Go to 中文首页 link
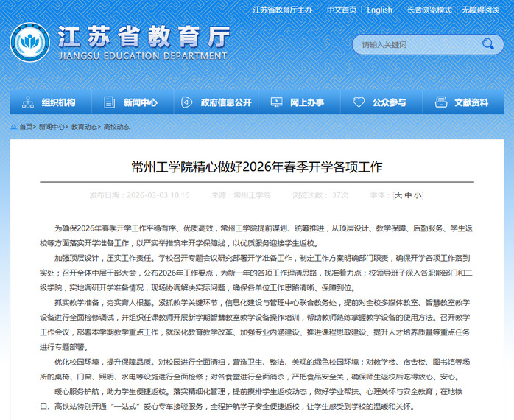 pyautogui.click(x=342, y=10)
